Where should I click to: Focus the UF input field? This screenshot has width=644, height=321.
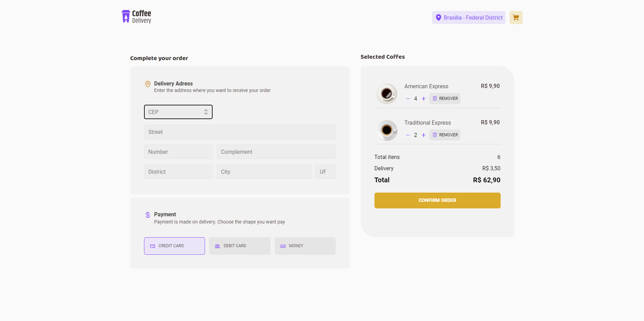point(326,172)
